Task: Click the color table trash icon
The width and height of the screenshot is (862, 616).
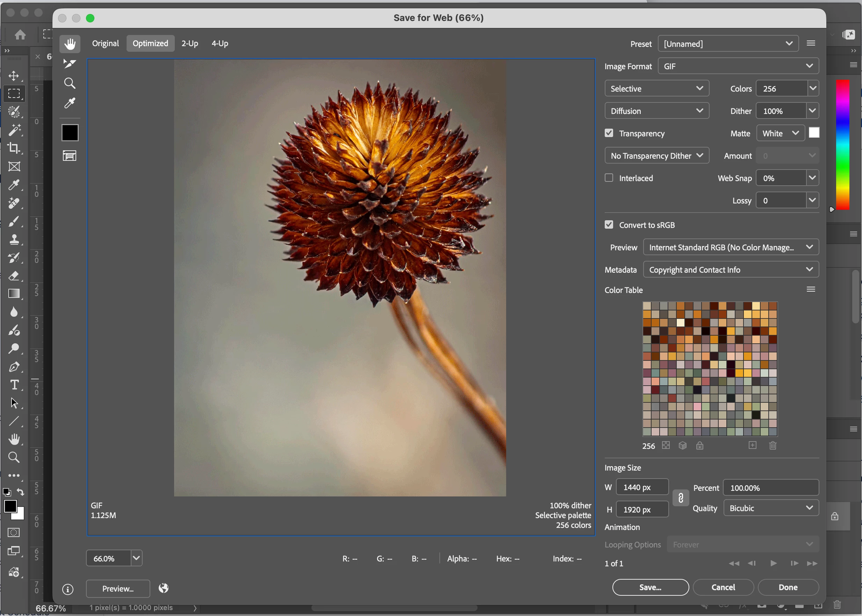Action: click(x=773, y=445)
